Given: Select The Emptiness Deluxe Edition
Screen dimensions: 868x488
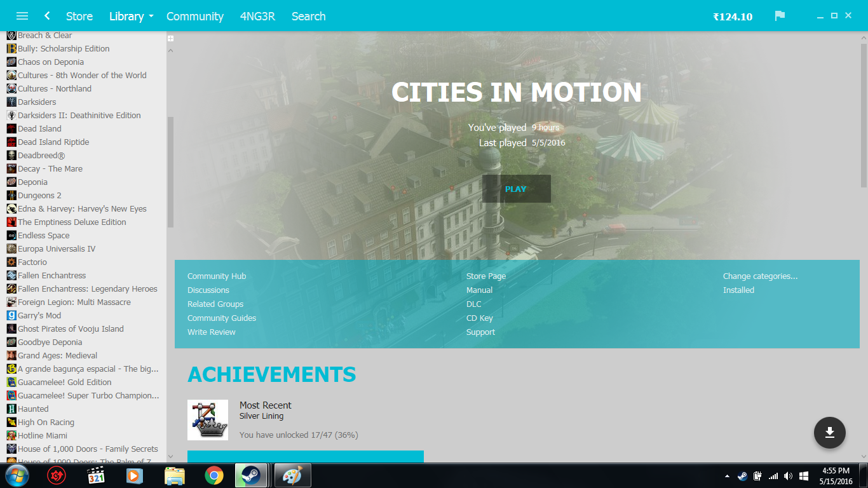Looking at the screenshot, I should tap(72, 222).
